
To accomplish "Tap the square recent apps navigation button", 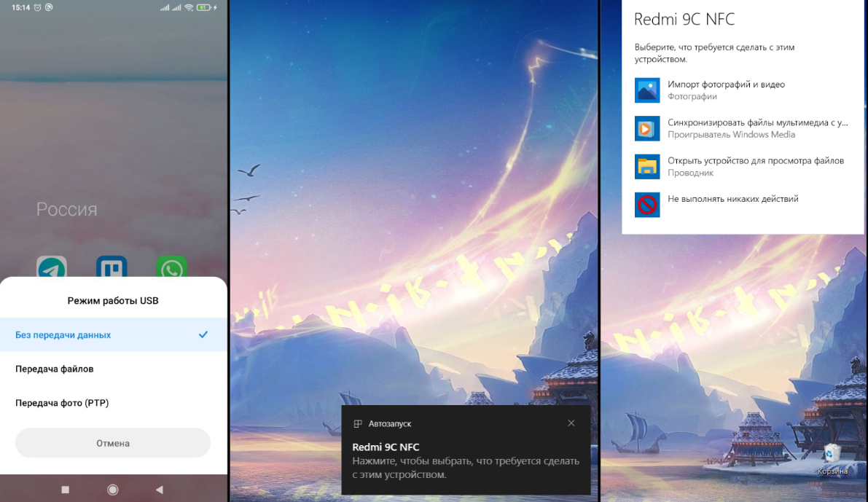I will (66, 490).
